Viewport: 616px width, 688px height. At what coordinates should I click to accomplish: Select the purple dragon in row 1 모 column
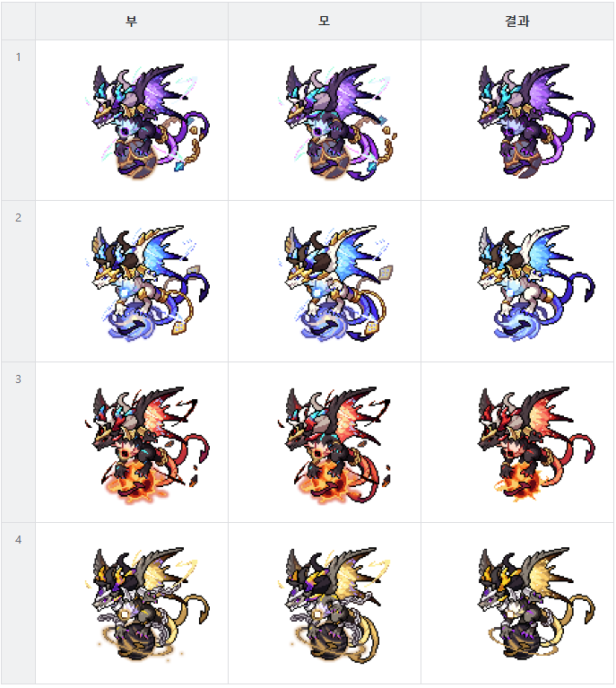pos(337,122)
